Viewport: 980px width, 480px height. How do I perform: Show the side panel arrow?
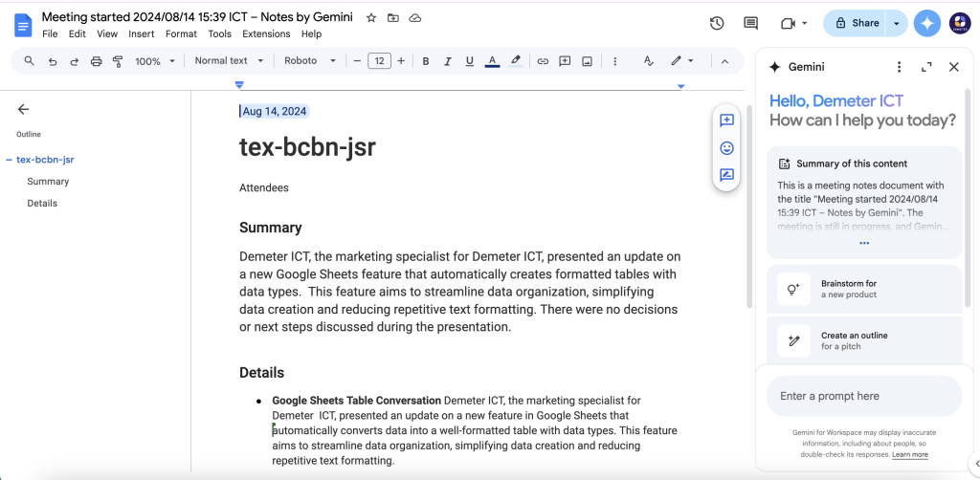[975, 463]
